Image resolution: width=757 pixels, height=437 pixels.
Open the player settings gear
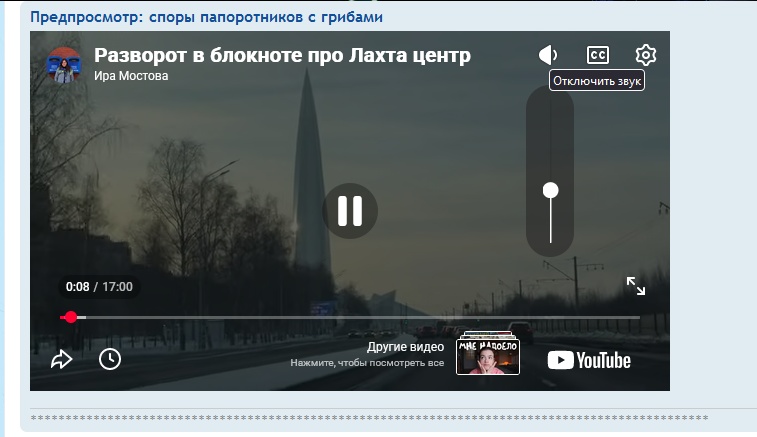pos(646,55)
